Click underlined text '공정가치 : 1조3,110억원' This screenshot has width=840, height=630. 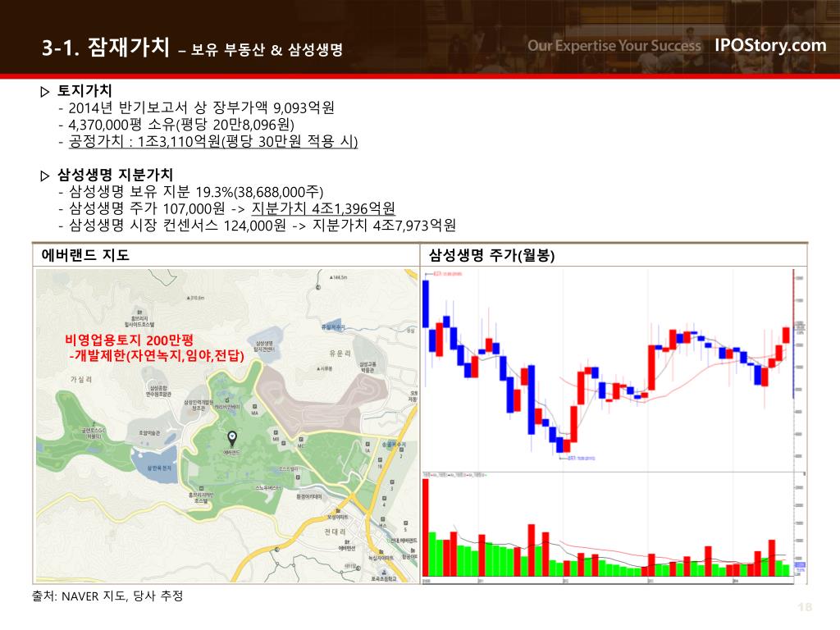144,141
